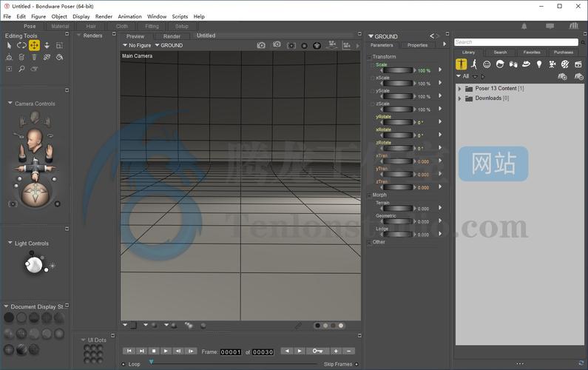
Task: Collapse the Transform parameter group
Action: tap(369, 57)
